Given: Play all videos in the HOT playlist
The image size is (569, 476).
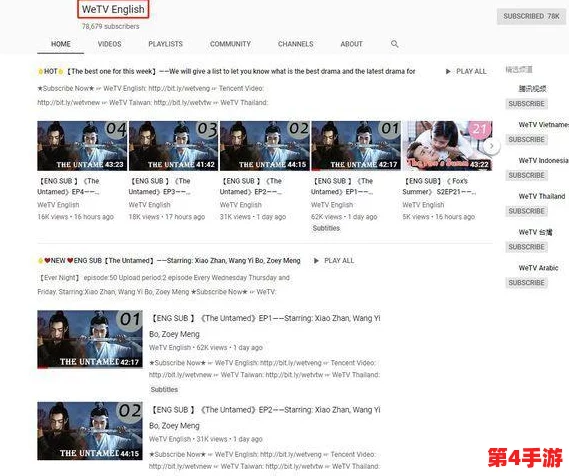Looking at the screenshot, I should 466,71.
